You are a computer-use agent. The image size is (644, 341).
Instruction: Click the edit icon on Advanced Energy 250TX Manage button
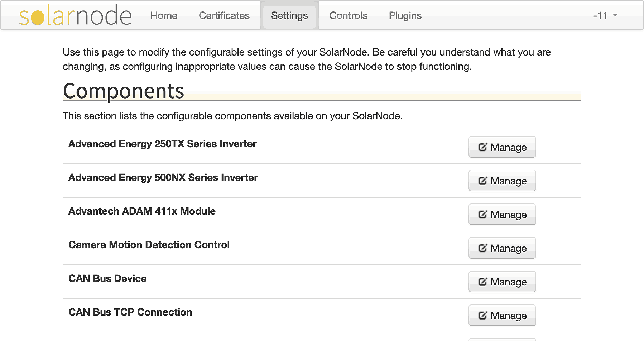point(483,147)
